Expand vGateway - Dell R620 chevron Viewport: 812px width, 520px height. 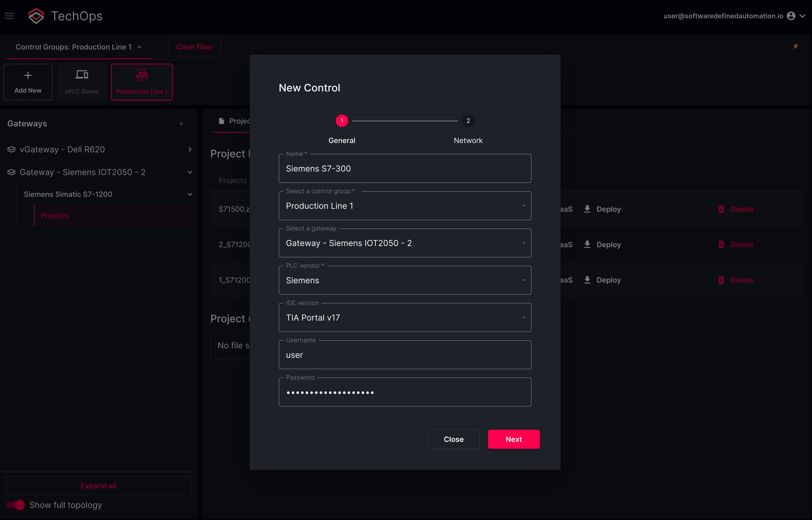point(190,149)
